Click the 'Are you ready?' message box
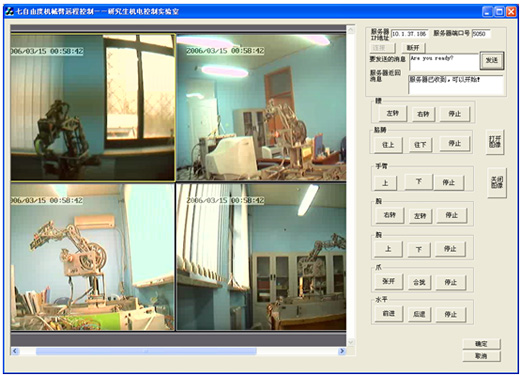 coord(444,62)
